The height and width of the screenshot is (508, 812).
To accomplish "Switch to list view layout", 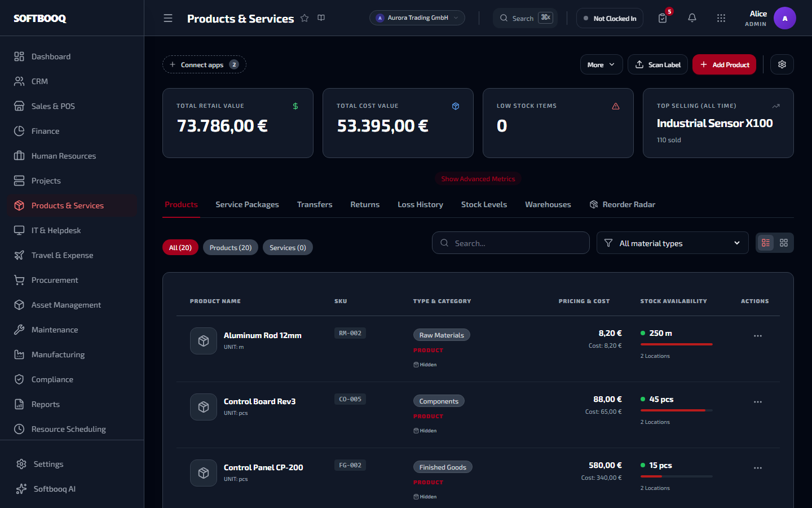I will [766, 243].
